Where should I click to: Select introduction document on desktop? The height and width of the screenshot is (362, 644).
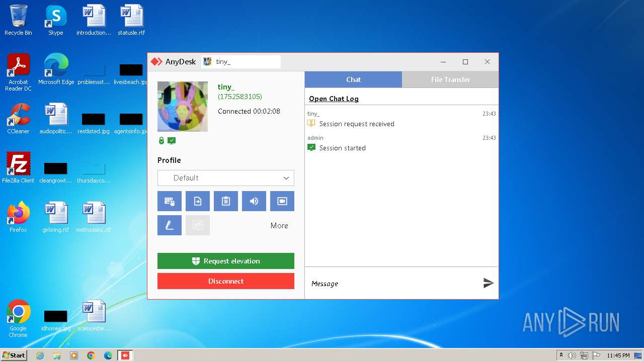[94, 21]
